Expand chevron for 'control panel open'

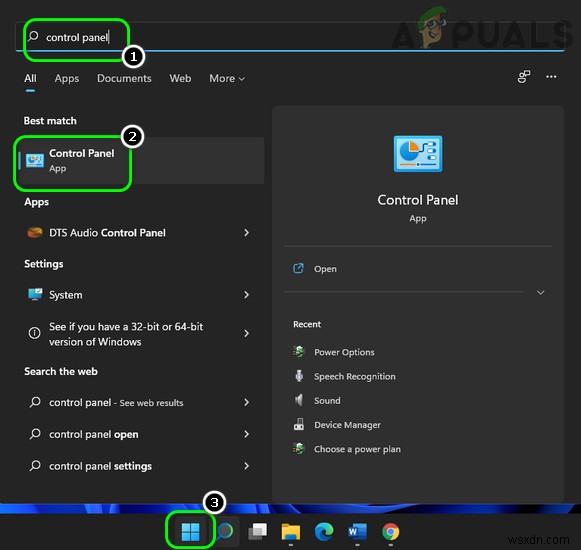(x=246, y=434)
